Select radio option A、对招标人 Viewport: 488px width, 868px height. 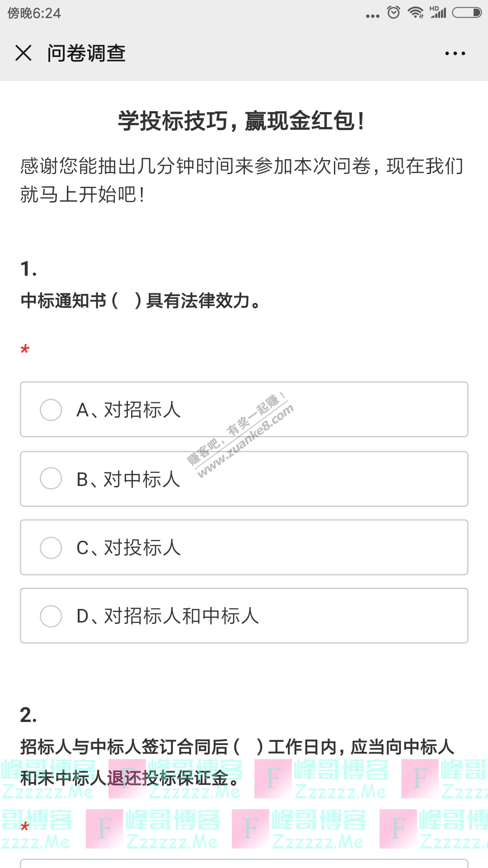coord(51,410)
